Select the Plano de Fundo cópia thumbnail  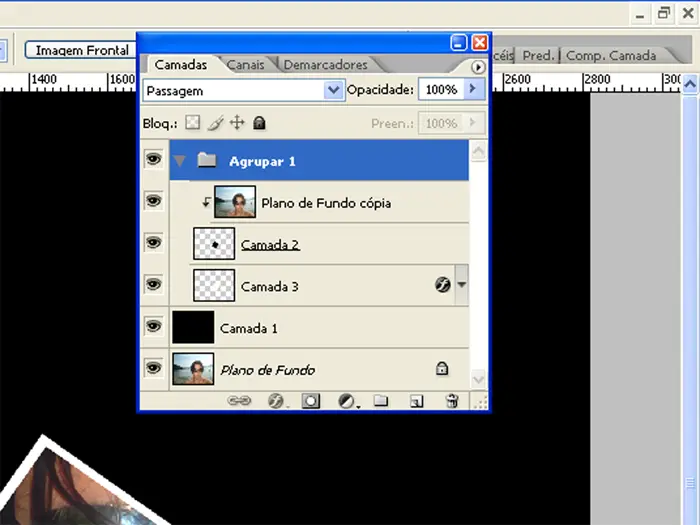point(236,202)
